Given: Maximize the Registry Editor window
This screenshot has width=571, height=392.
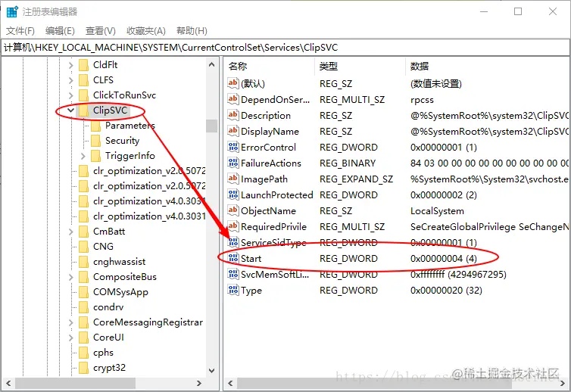Looking at the screenshot, I should [x=518, y=11].
